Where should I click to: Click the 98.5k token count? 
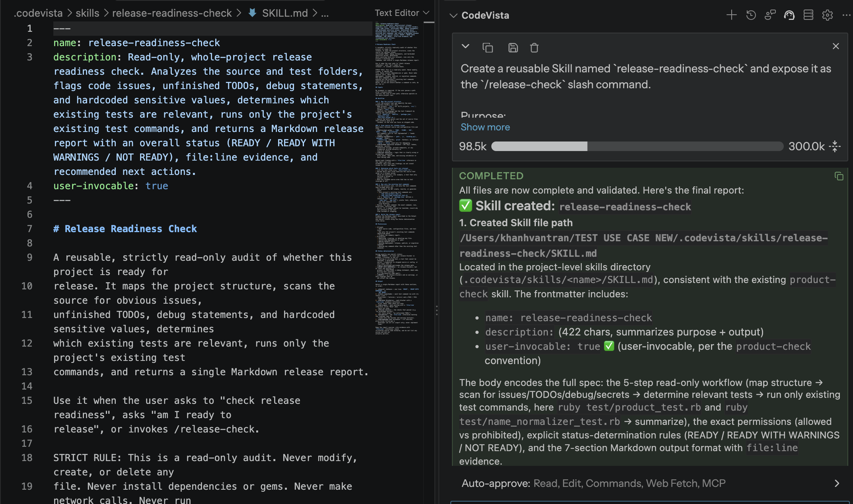[473, 146]
